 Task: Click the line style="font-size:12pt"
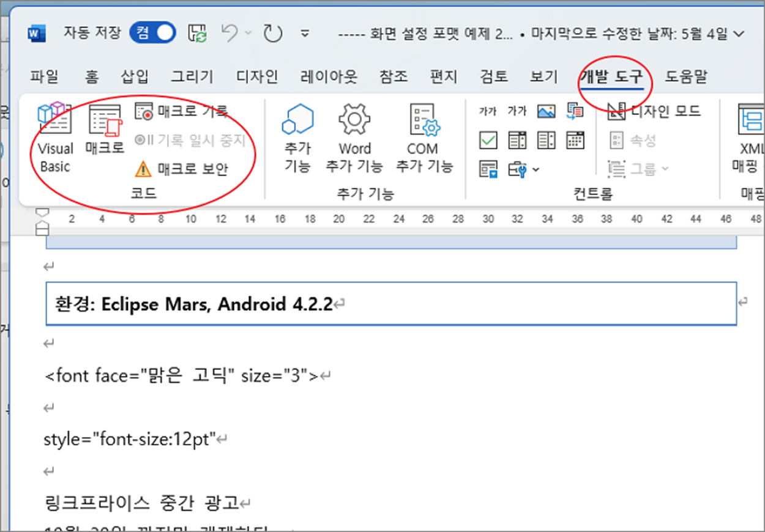point(131,439)
